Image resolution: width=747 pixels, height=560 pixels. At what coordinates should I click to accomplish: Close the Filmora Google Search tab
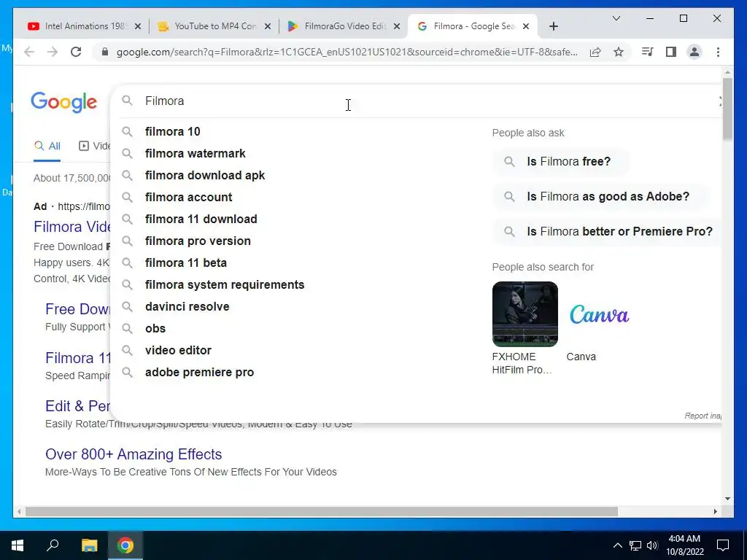point(526,26)
